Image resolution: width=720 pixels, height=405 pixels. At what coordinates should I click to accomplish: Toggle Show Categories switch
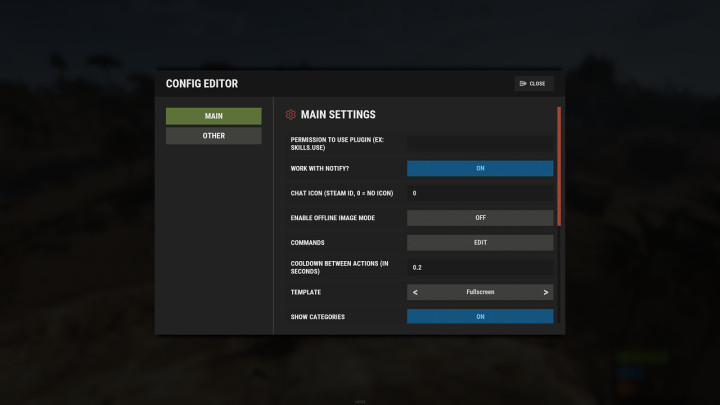pos(480,316)
